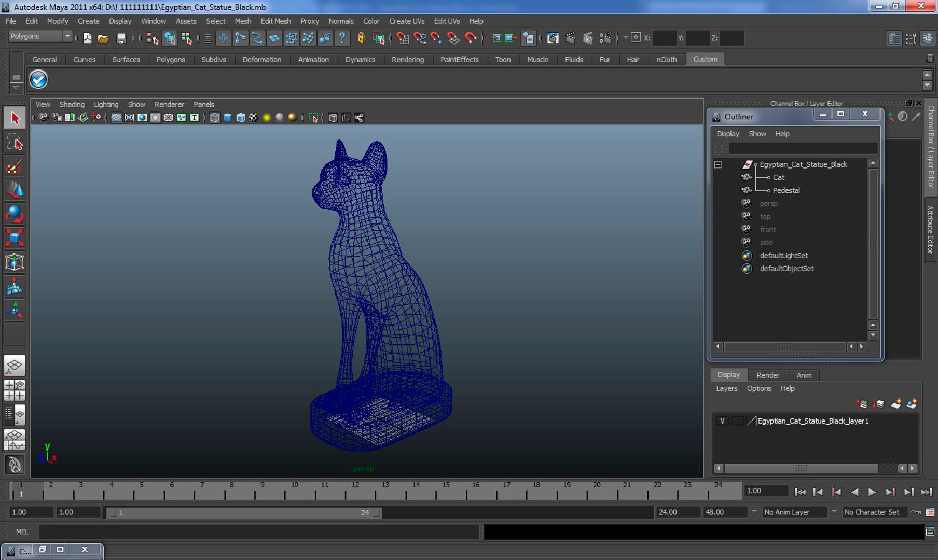Click the New Scene icon
938x560 pixels.
coord(87,38)
